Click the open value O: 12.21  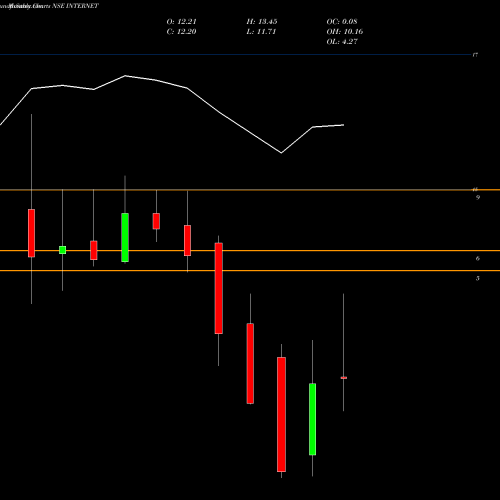pos(181,22)
